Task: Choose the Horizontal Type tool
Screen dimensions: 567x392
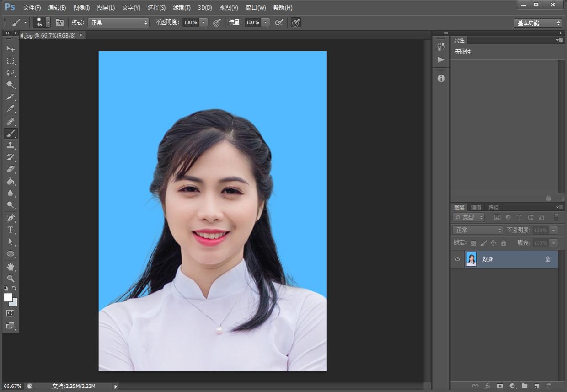Action: tap(11, 230)
